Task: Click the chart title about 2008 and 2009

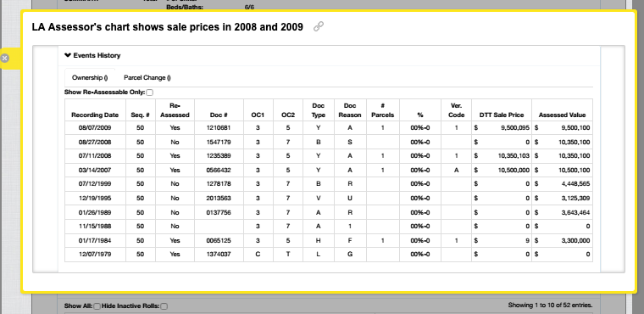Action: point(168,27)
